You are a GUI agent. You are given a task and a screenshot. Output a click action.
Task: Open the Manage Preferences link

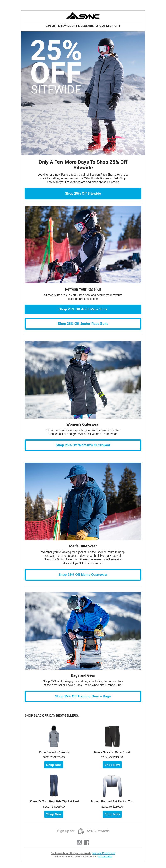tap(104, 853)
